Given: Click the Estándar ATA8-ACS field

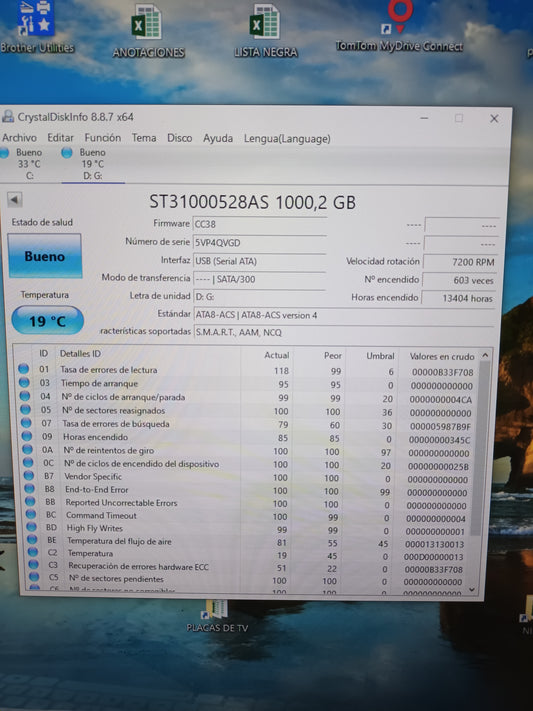Looking at the screenshot, I should pyautogui.click(x=343, y=315).
